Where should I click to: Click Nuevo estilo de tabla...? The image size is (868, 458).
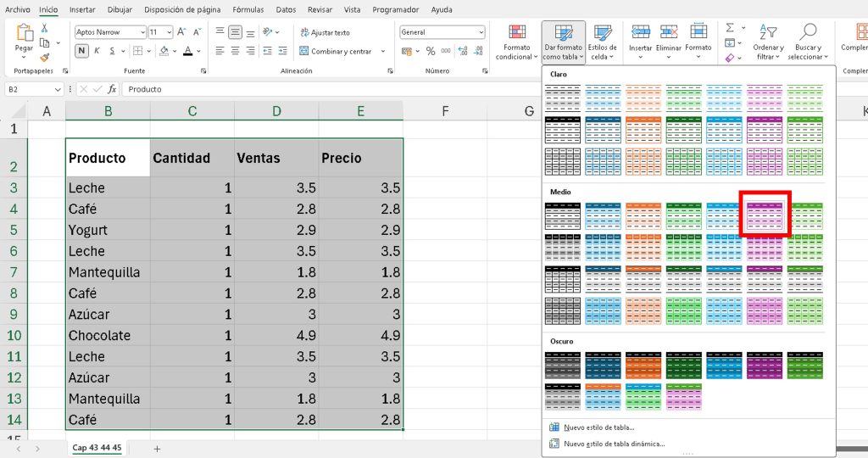pyautogui.click(x=598, y=427)
